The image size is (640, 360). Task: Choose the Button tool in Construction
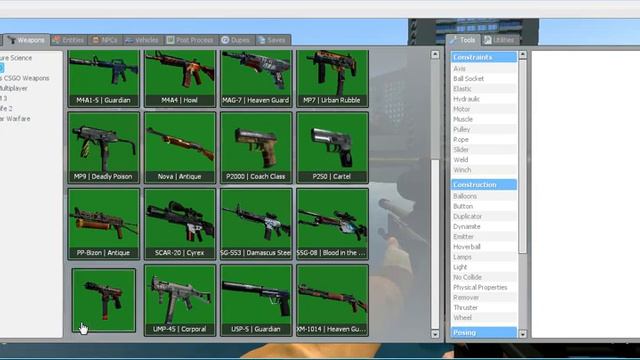coord(484,206)
